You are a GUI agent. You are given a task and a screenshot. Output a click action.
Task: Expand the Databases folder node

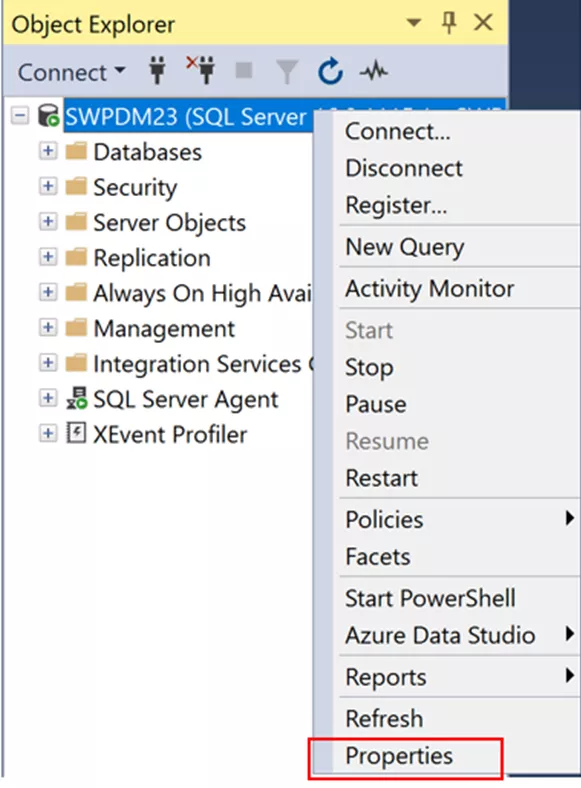coord(48,151)
